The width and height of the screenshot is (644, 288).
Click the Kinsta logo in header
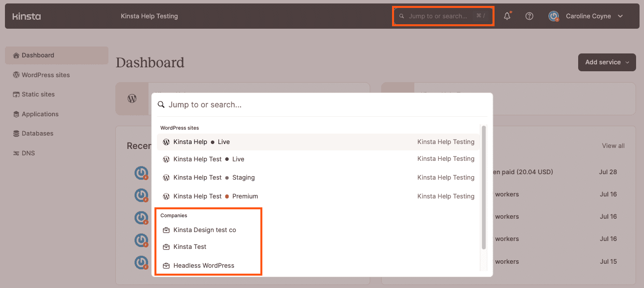coord(26,16)
